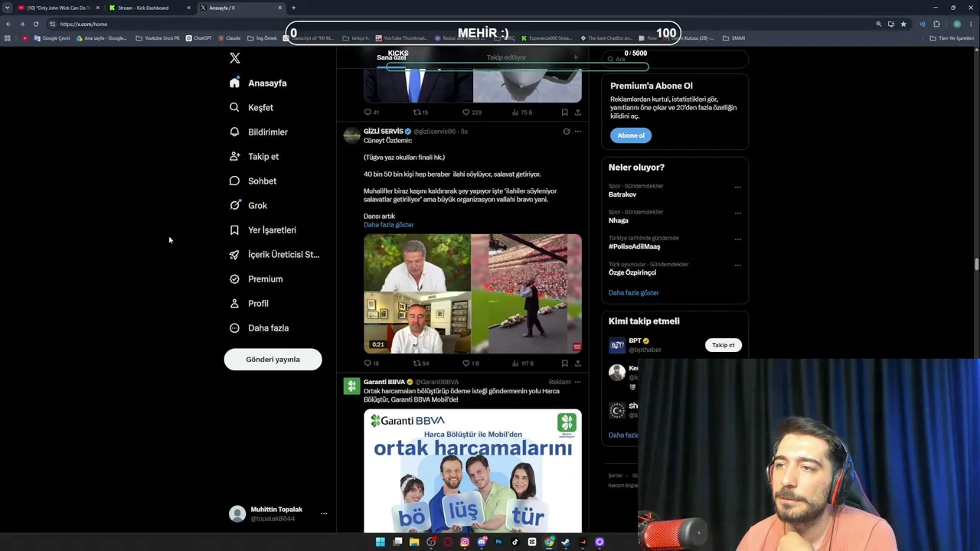Open Bildirimler notifications page

pyautogui.click(x=259, y=132)
